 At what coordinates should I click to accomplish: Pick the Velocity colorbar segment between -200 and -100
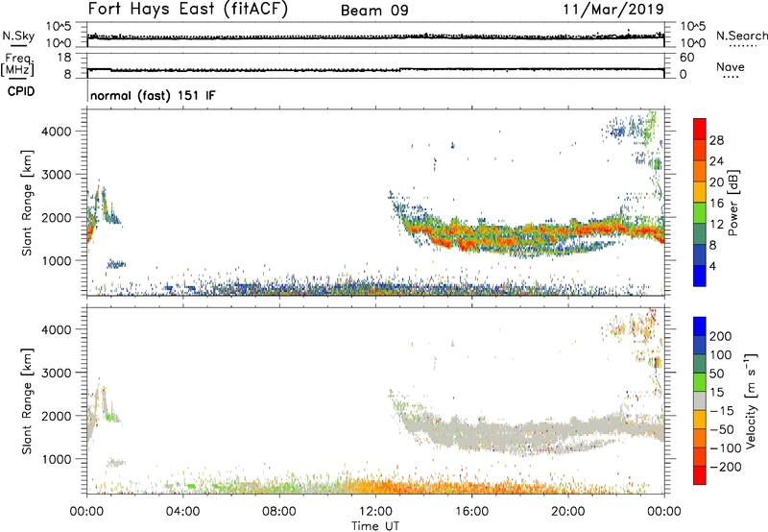pos(700,456)
